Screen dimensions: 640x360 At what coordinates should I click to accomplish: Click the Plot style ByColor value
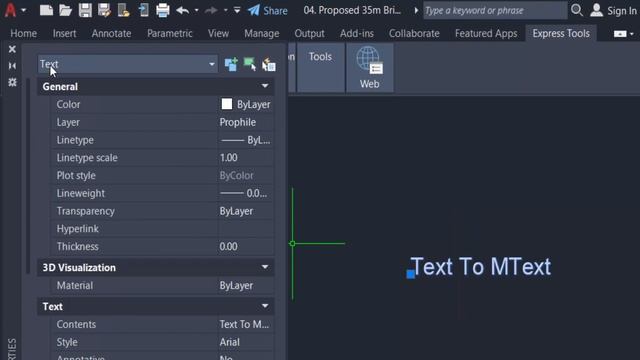(236, 176)
